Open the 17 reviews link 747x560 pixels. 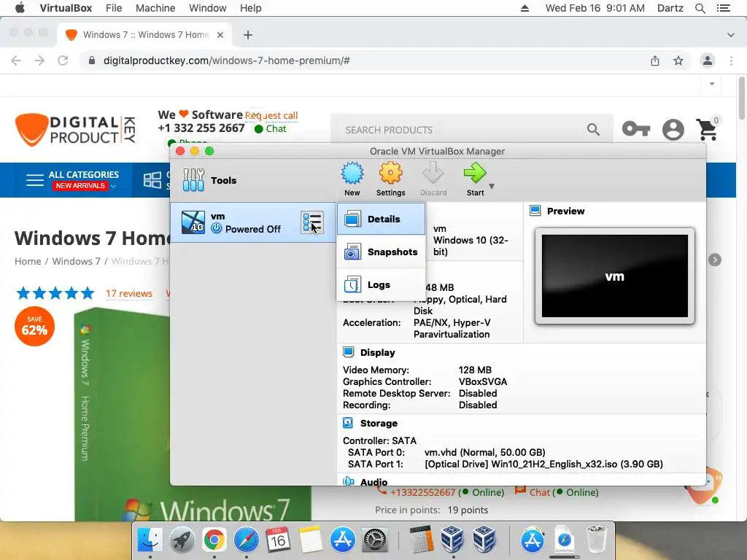pos(129,293)
